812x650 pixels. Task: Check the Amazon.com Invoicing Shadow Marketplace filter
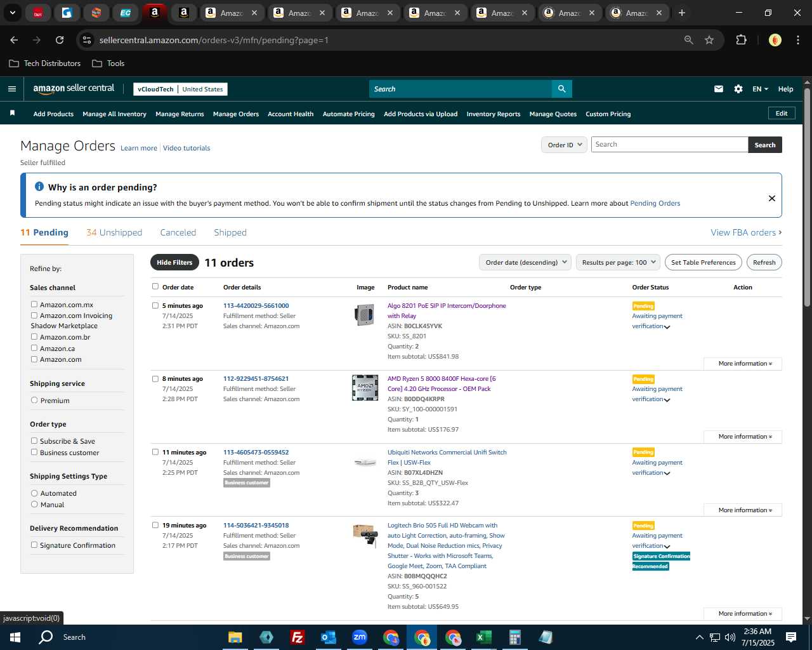[x=34, y=315]
